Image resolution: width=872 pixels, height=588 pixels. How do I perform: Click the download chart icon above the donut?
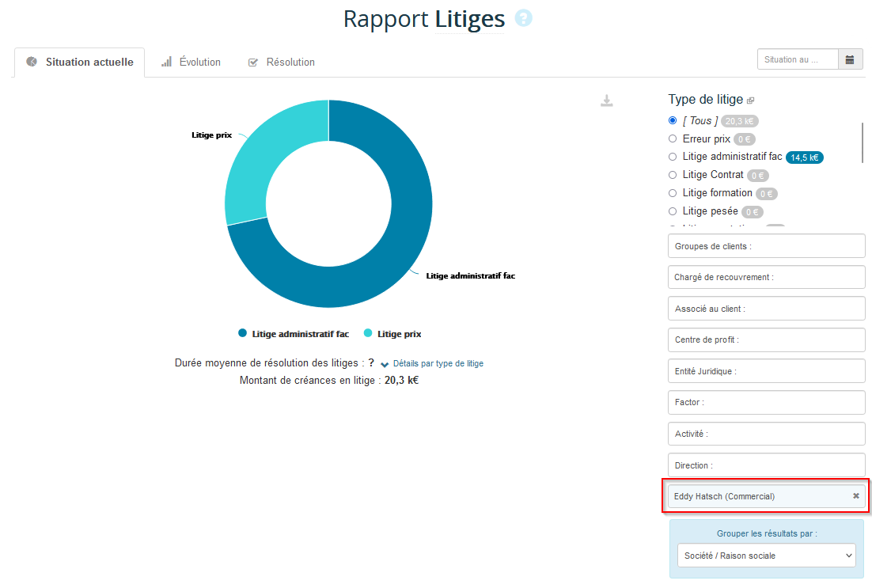pyautogui.click(x=606, y=101)
